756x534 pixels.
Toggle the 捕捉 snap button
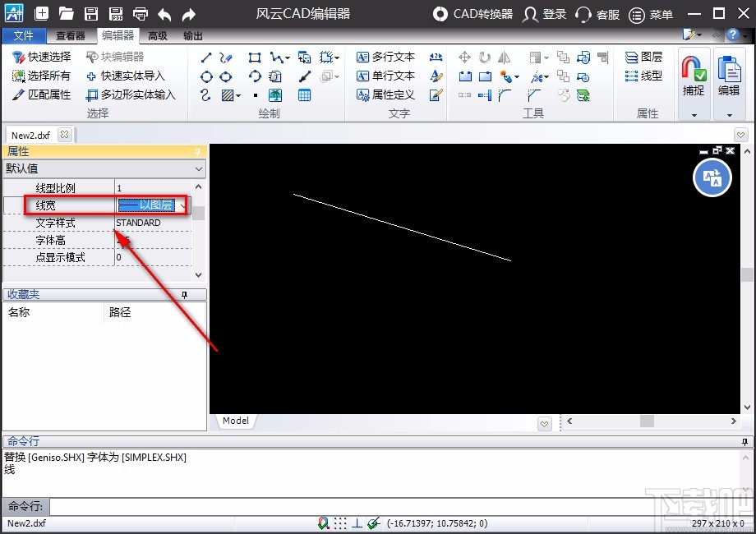[694, 76]
